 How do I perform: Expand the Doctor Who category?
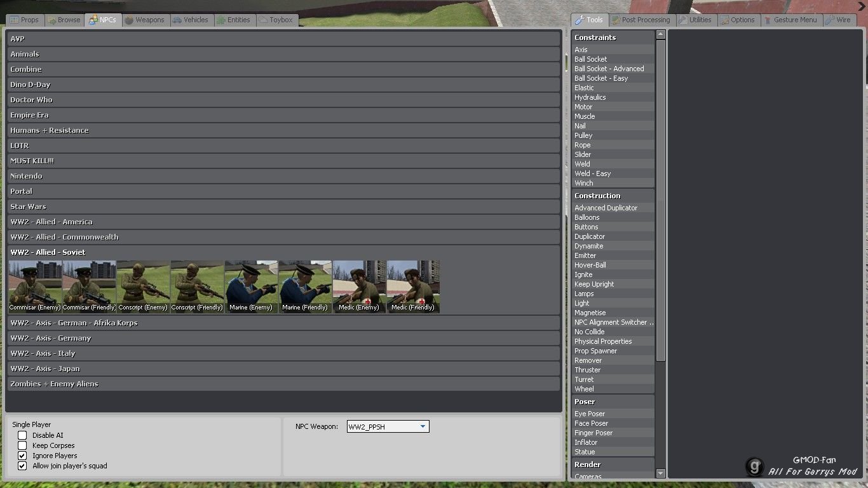click(x=283, y=100)
